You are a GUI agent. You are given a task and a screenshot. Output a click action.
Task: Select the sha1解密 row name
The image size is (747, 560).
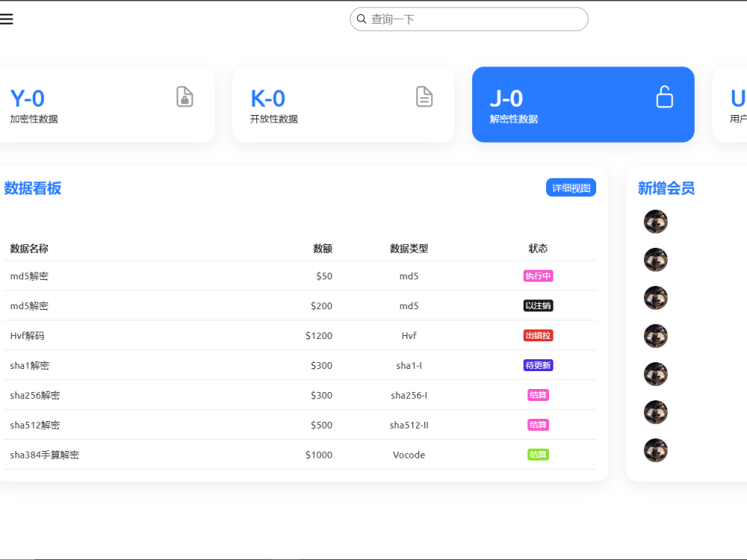tap(30, 365)
